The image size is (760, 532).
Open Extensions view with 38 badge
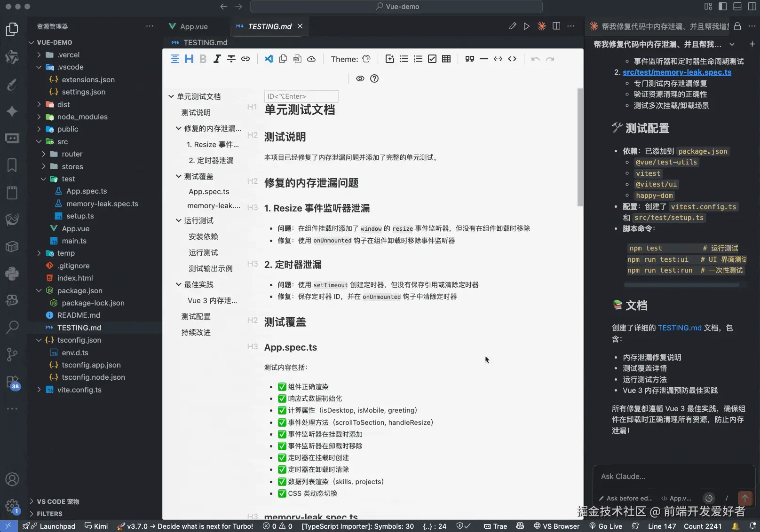pos(12,383)
